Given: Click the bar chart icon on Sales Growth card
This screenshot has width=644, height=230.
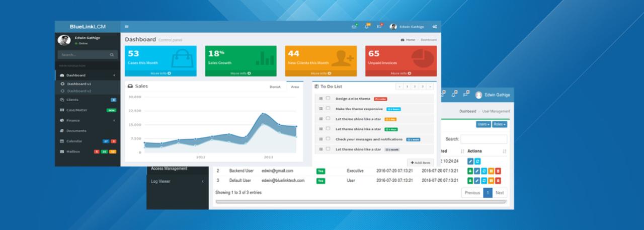Looking at the screenshot, I should point(265,59).
